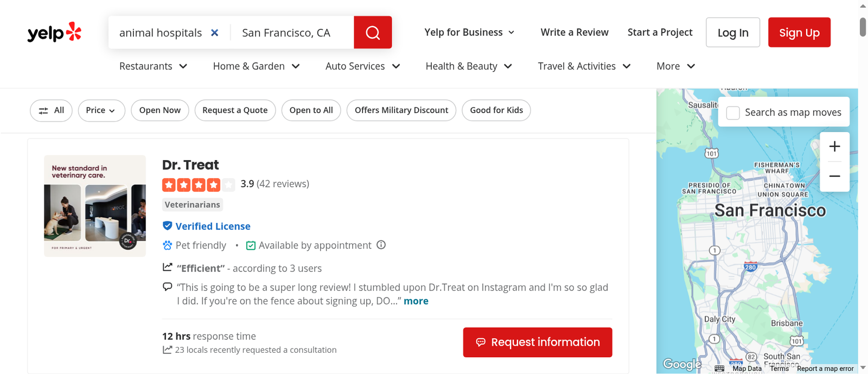Click the 42 reviews count text
The width and height of the screenshot is (868, 374).
click(x=283, y=184)
